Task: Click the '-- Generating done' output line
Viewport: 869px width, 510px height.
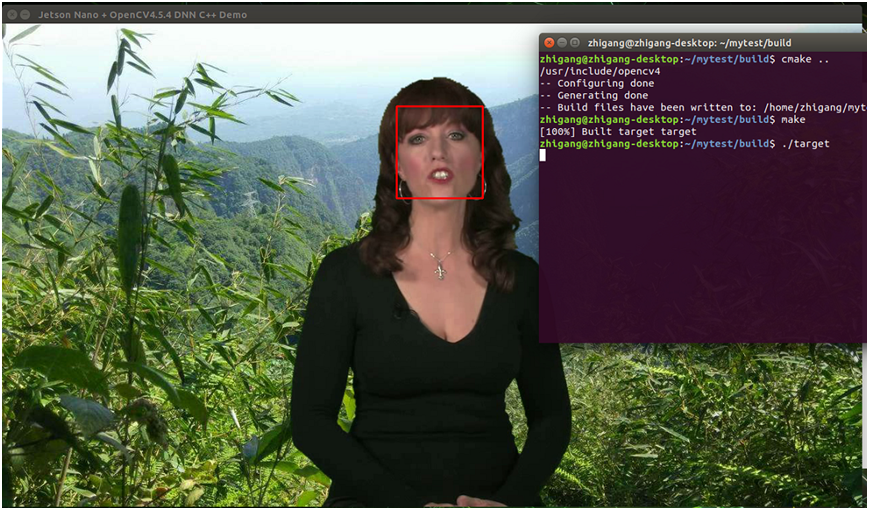Action: 594,96
